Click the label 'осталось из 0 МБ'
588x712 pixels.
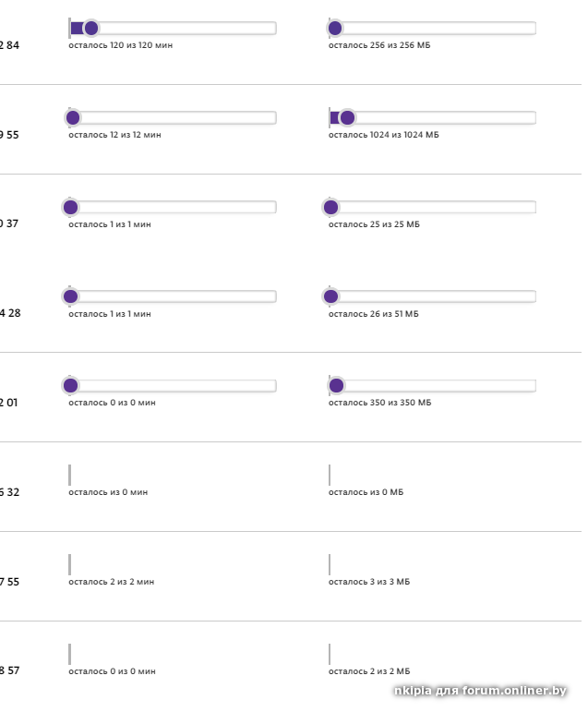pos(366,492)
